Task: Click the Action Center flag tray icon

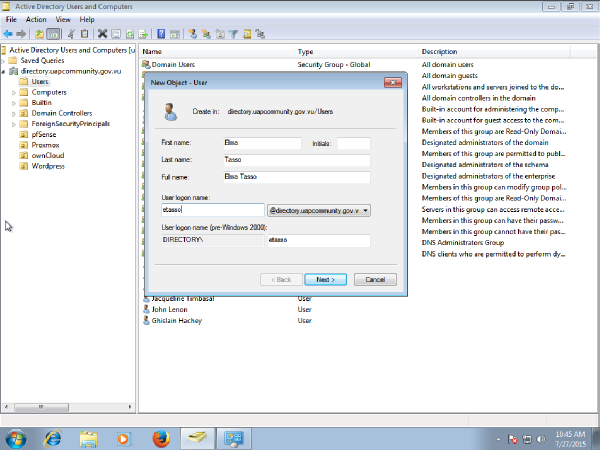Action: [512, 439]
